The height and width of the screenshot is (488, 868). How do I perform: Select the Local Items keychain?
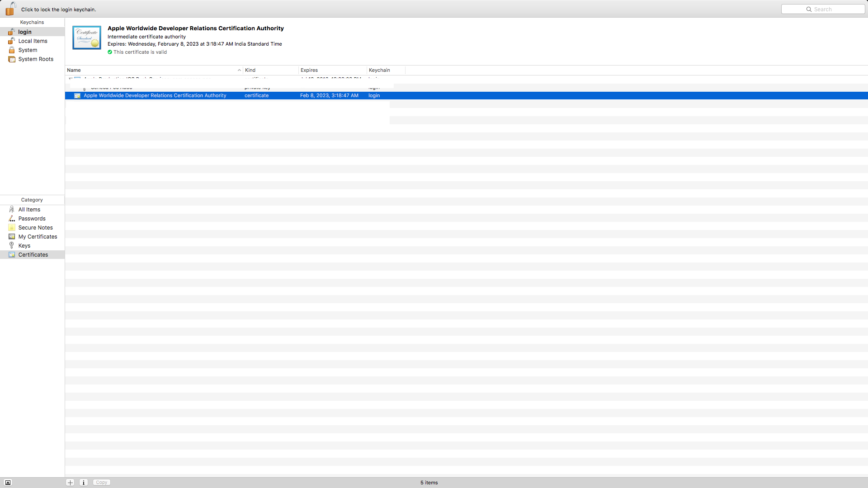click(33, 41)
